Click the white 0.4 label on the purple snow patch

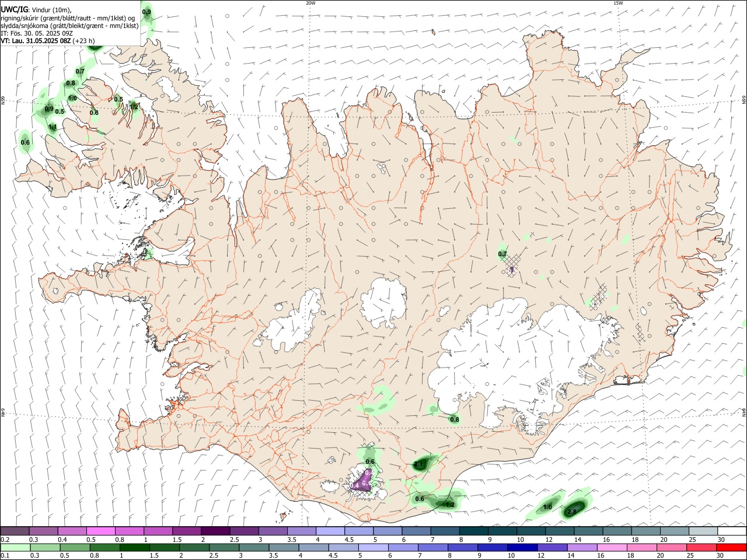(x=355, y=485)
